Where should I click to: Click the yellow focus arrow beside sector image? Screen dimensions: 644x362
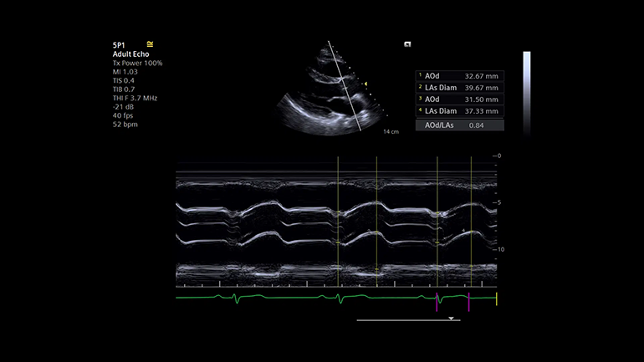[x=365, y=83]
